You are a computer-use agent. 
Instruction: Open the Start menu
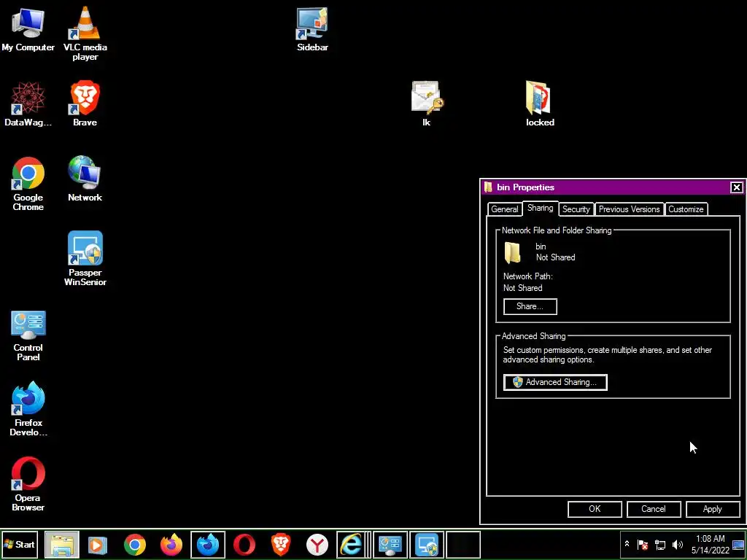click(x=20, y=544)
